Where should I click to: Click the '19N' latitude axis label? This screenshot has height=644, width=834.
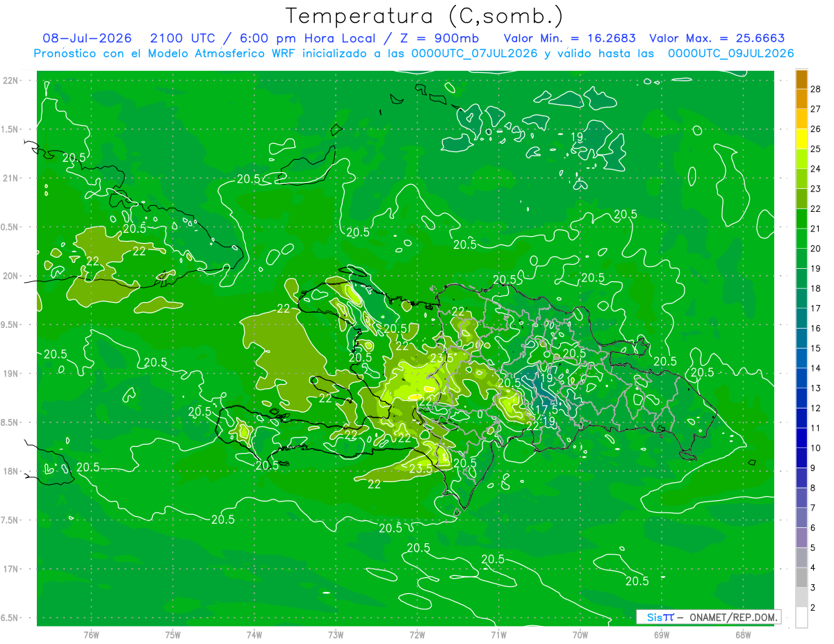(10, 374)
